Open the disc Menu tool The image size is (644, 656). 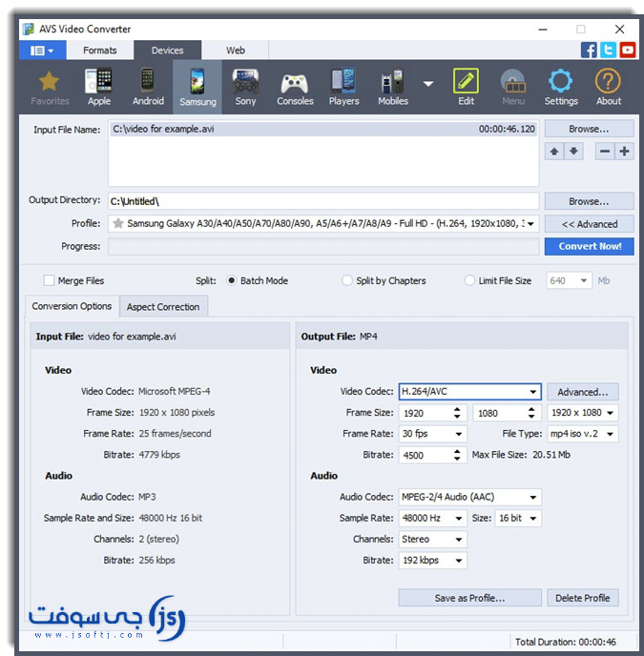pyautogui.click(x=513, y=88)
